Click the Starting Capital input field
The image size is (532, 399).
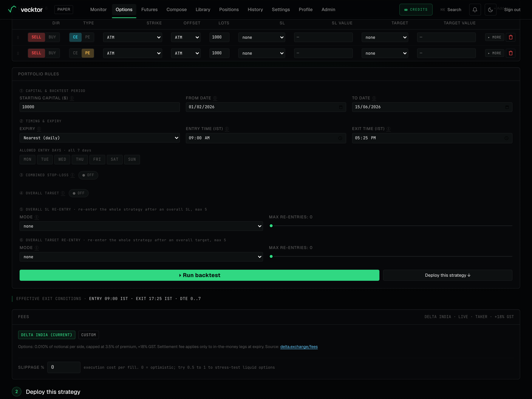tap(100, 107)
